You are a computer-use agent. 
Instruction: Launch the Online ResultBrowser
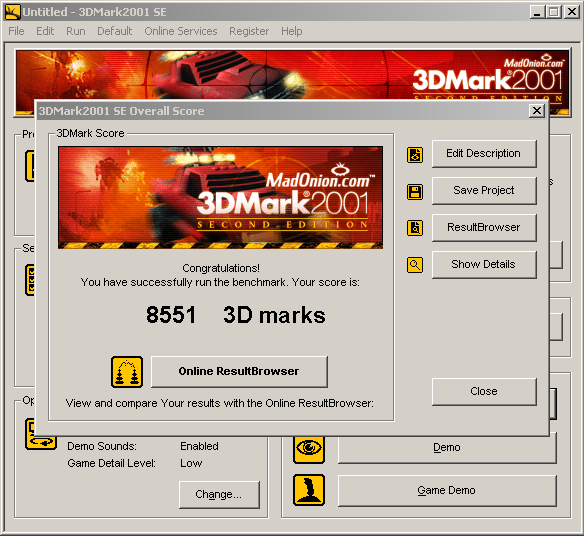click(x=239, y=371)
